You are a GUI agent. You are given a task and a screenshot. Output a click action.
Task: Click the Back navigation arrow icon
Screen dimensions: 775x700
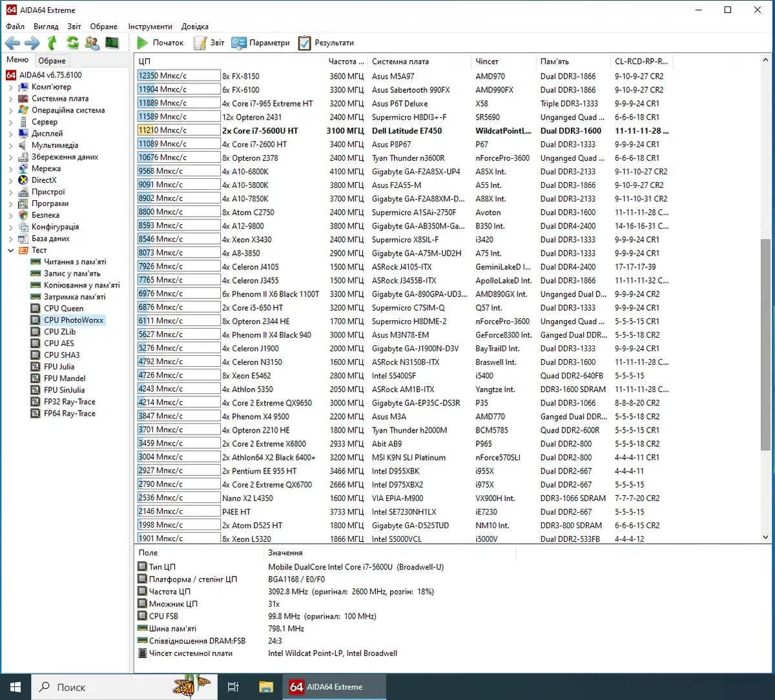point(12,43)
